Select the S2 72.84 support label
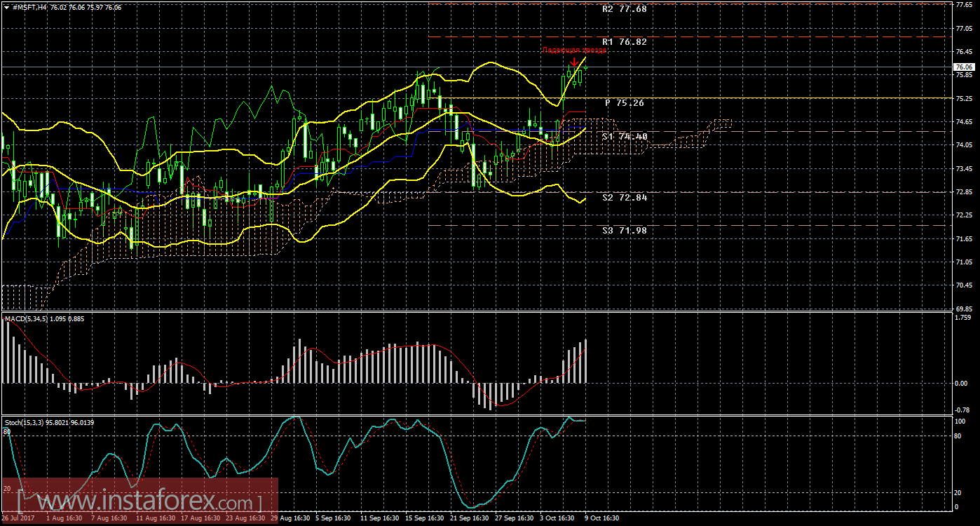Screen dimensions: 980x526 coord(624,198)
